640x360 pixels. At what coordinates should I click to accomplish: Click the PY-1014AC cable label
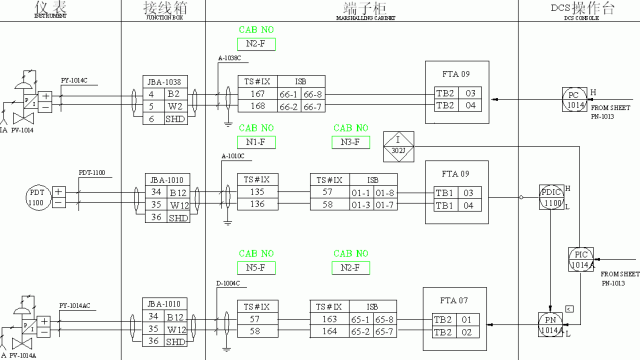(x=75, y=306)
